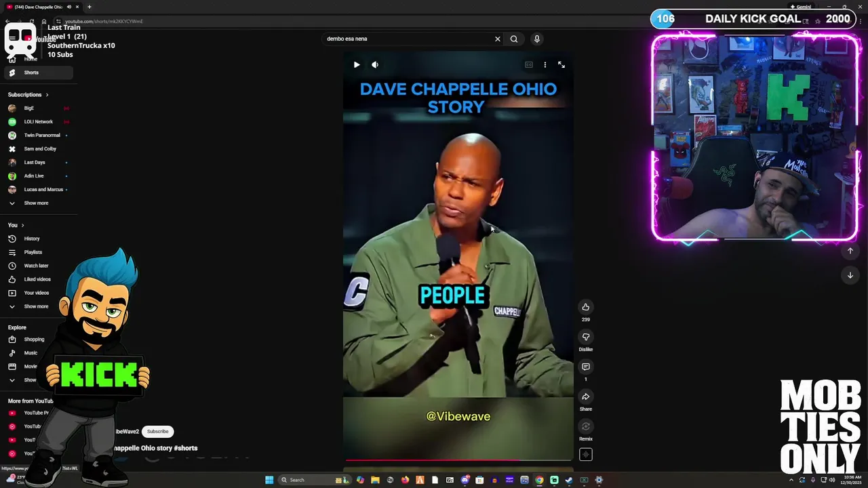Search with your voice microphone

pos(537,39)
